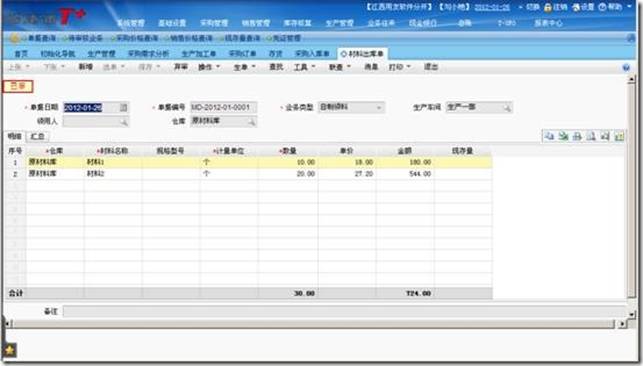Click lock 注销 icon in top bar
Screen dimensions: 643x366
coord(548,7)
